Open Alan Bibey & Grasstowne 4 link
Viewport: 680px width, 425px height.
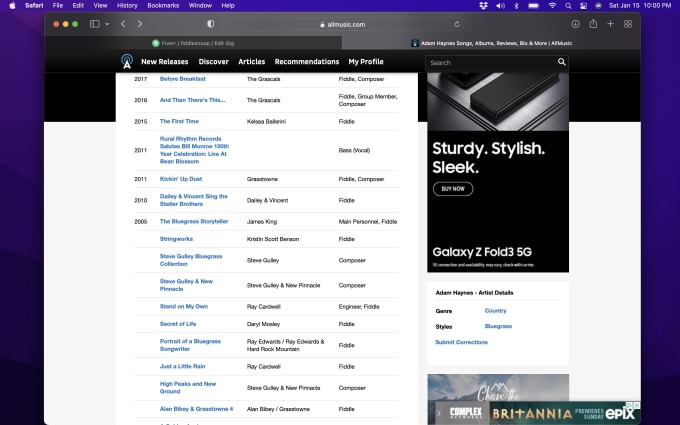tap(196, 409)
